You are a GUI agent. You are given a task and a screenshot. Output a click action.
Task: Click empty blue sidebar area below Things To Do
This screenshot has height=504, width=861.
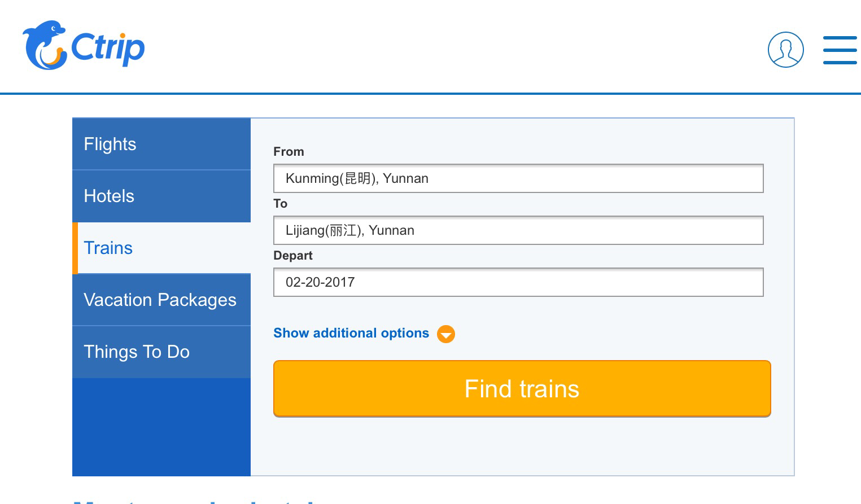[x=161, y=427]
